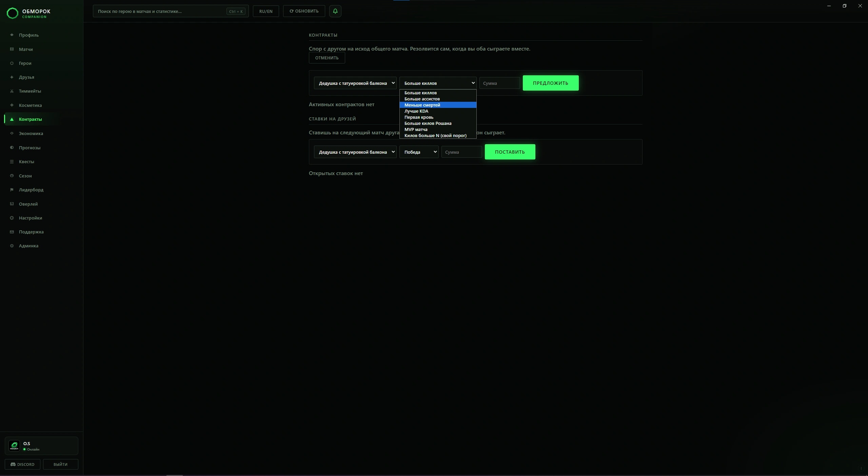Click the Поставить button
Screen dimensions: 868x476
coord(510,152)
